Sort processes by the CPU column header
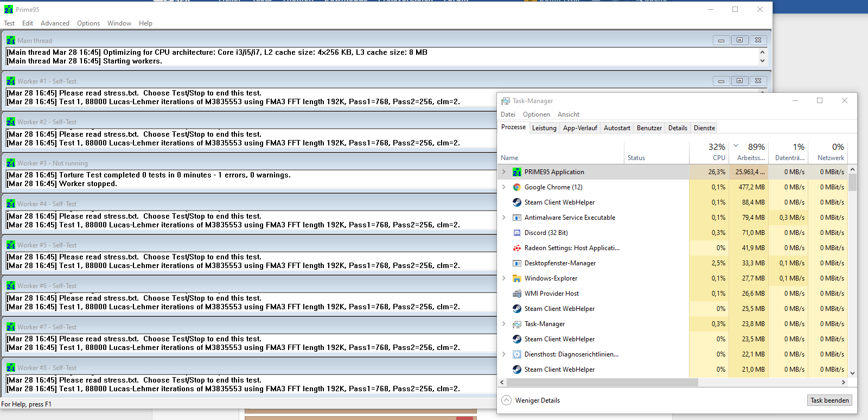The height and width of the screenshot is (420, 868). tap(709, 152)
